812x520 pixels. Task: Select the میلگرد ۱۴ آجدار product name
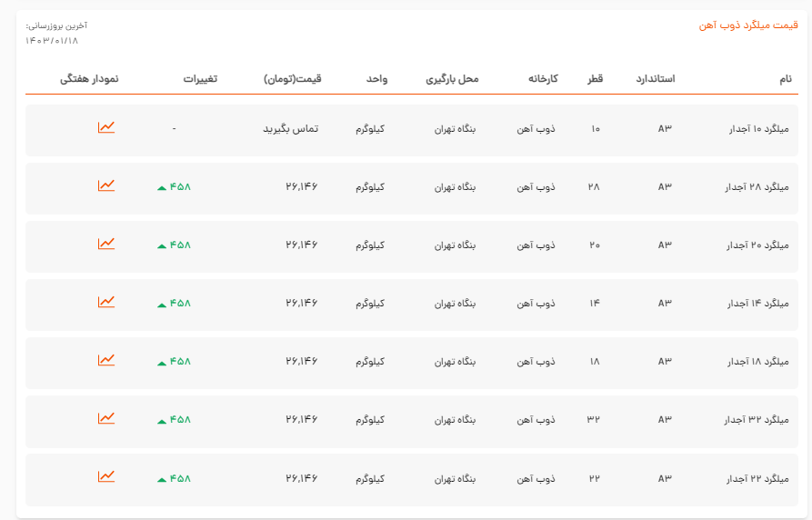758,304
